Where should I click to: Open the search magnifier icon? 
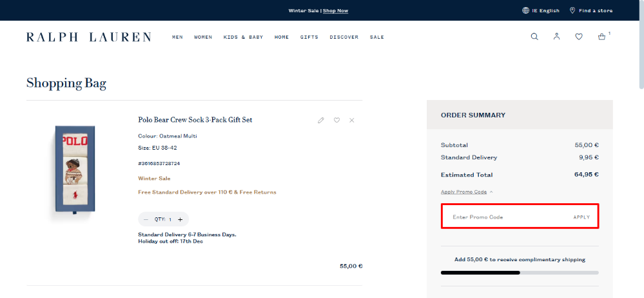point(534,37)
